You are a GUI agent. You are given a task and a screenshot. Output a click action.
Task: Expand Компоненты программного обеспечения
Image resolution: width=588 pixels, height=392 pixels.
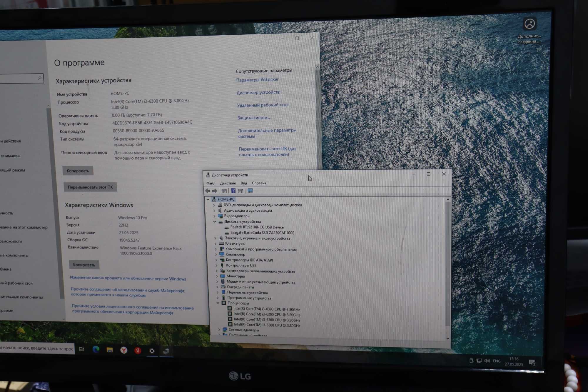click(x=216, y=249)
